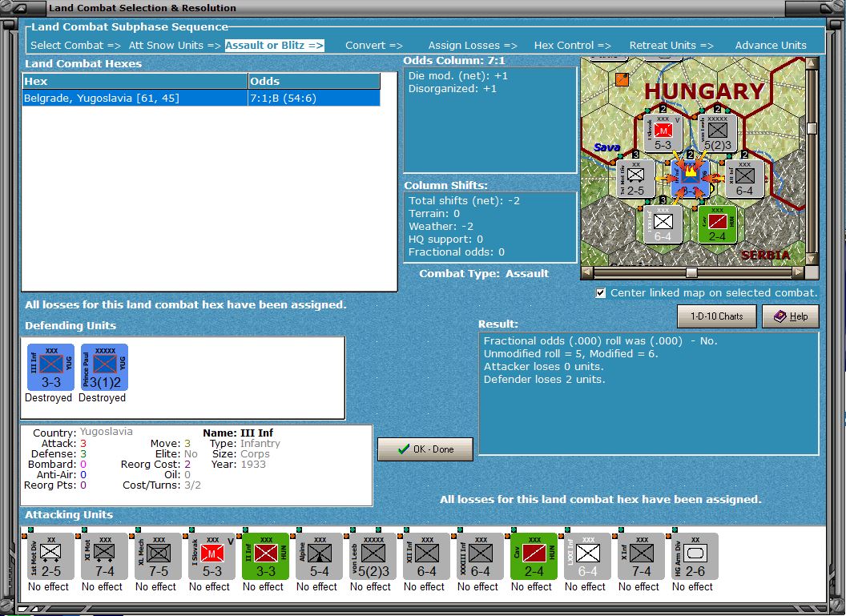Click the map scroll up arrow
The image size is (846, 616).
pyautogui.click(x=812, y=62)
